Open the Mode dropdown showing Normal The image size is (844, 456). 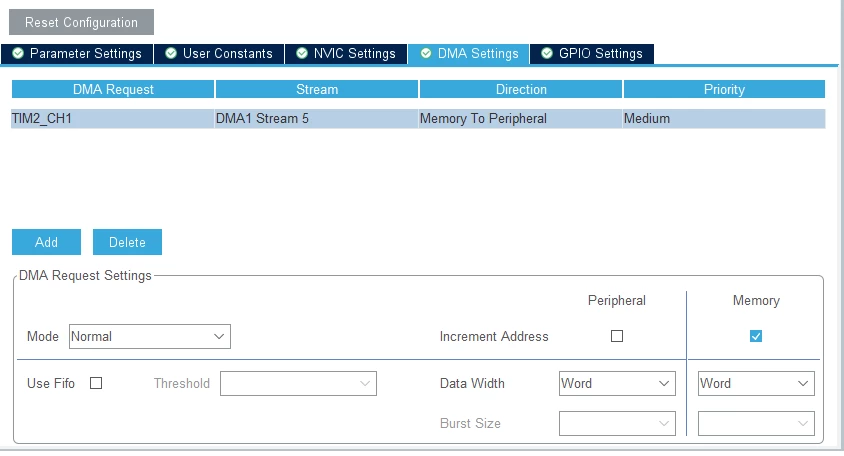pos(150,336)
